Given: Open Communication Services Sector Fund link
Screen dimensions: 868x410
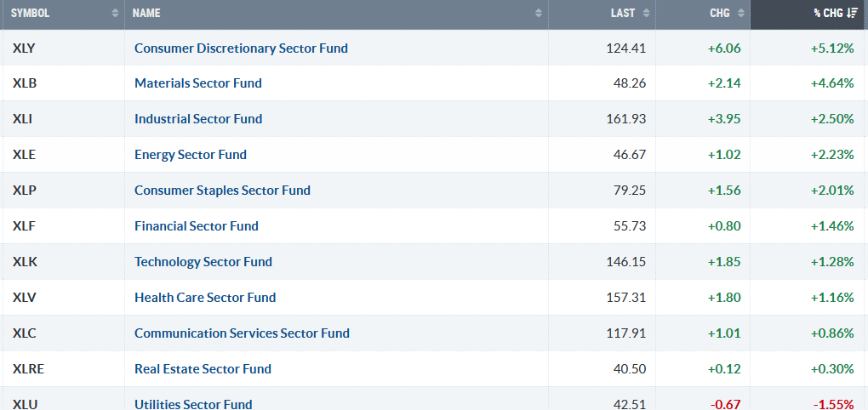Looking at the screenshot, I should click(242, 333).
